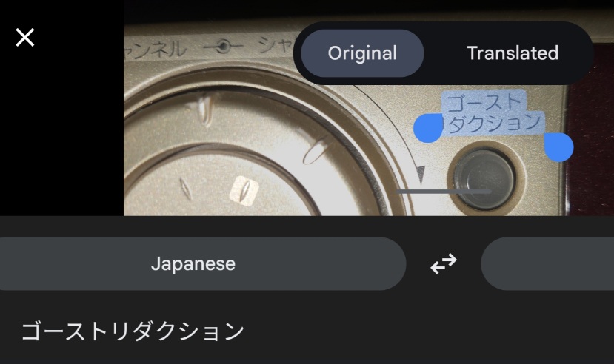The height and width of the screenshot is (364, 614).
Task: Select the recognized text ゴーストリダクション
Action: coord(133,331)
